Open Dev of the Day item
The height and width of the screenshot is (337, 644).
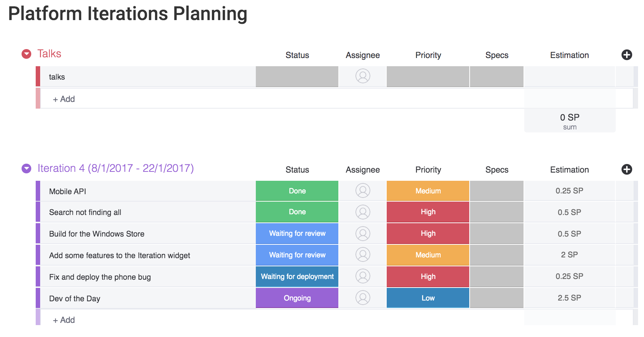(75, 299)
